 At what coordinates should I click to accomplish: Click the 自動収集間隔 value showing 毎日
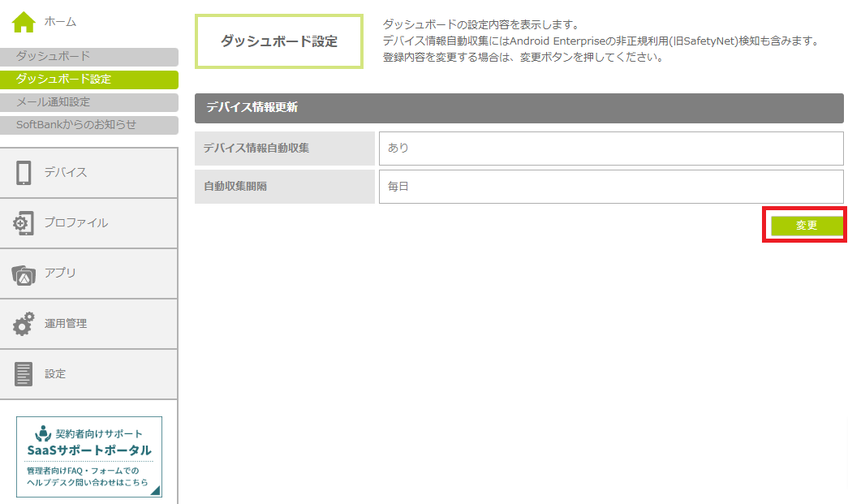[610, 187]
